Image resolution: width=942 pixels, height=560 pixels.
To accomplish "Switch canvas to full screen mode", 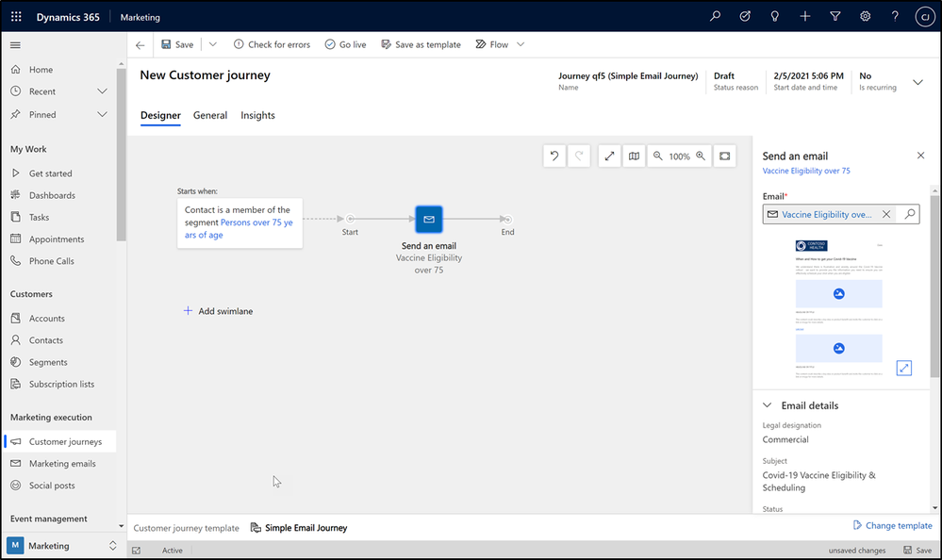I will tap(609, 156).
